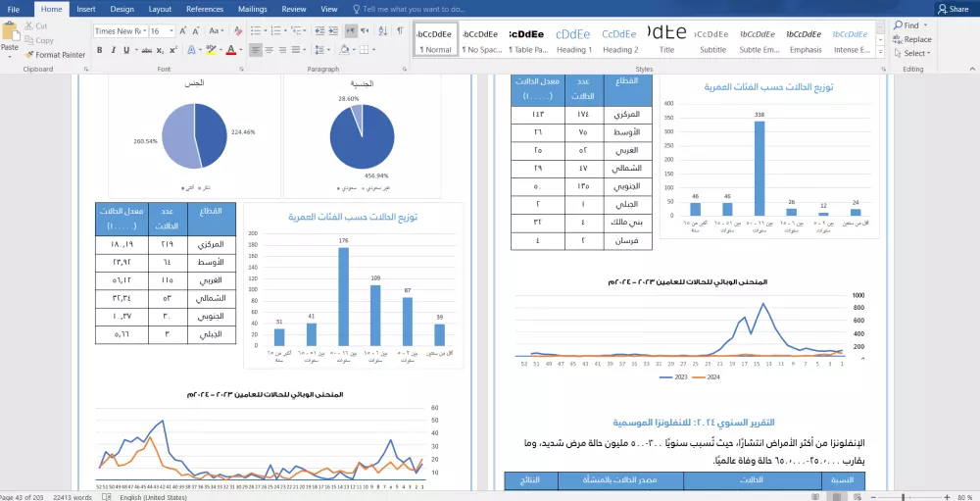Click the text highlight color marker
Screen dimensions: 980x501
click(x=210, y=50)
